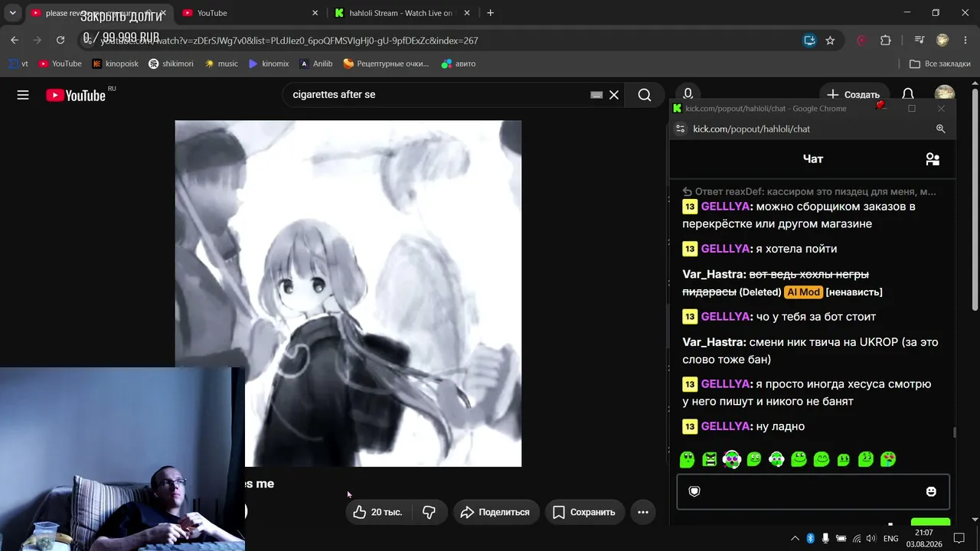Open the Chrome three-dot menu
This screenshot has width=980, height=551.
pos(965,41)
